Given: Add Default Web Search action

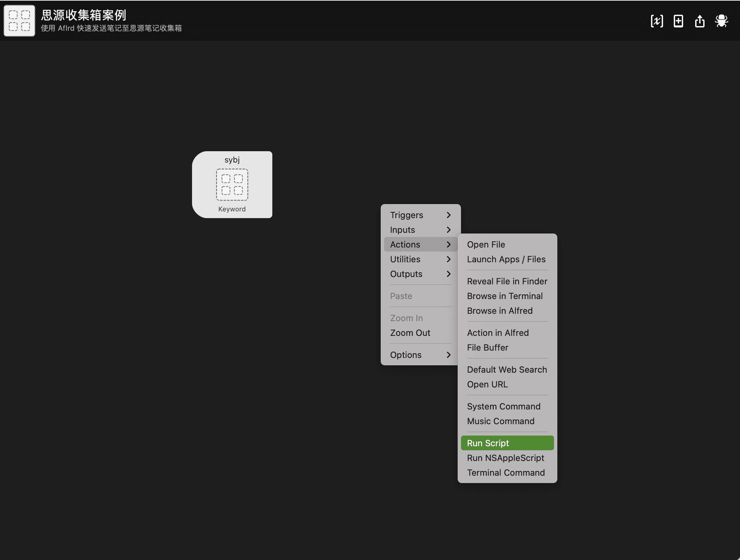Looking at the screenshot, I should click(507, 370).
